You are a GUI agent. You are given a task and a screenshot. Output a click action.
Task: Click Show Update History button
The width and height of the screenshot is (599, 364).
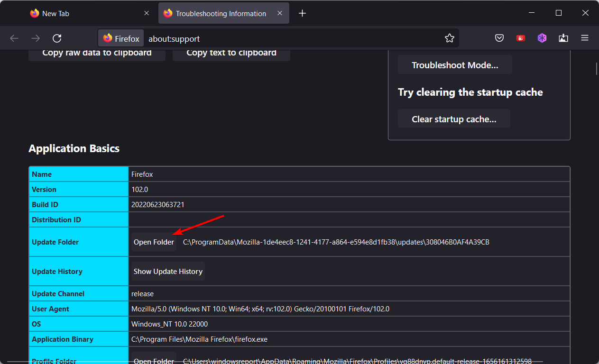point(168,272)
